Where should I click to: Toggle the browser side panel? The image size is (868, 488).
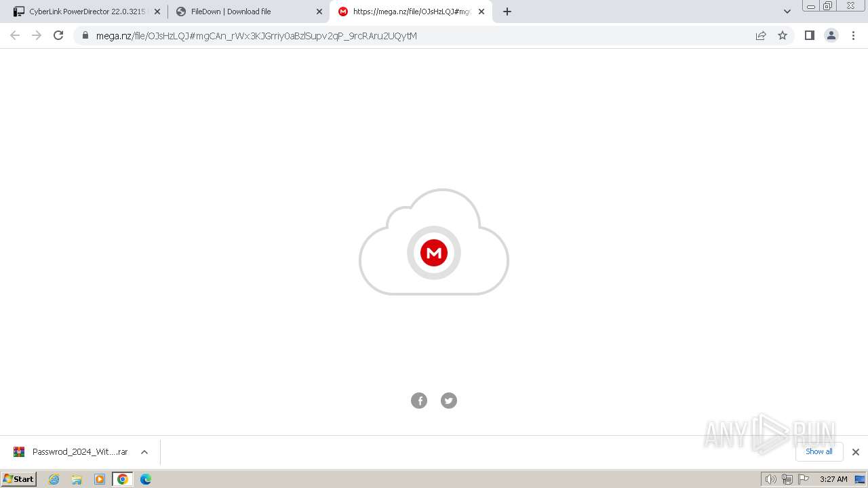tap(809, 35)
